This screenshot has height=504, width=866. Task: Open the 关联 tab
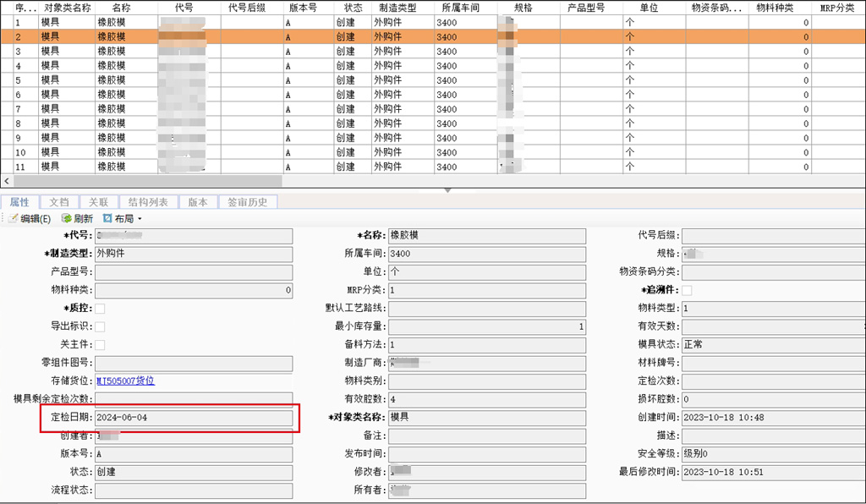(99, 202)
